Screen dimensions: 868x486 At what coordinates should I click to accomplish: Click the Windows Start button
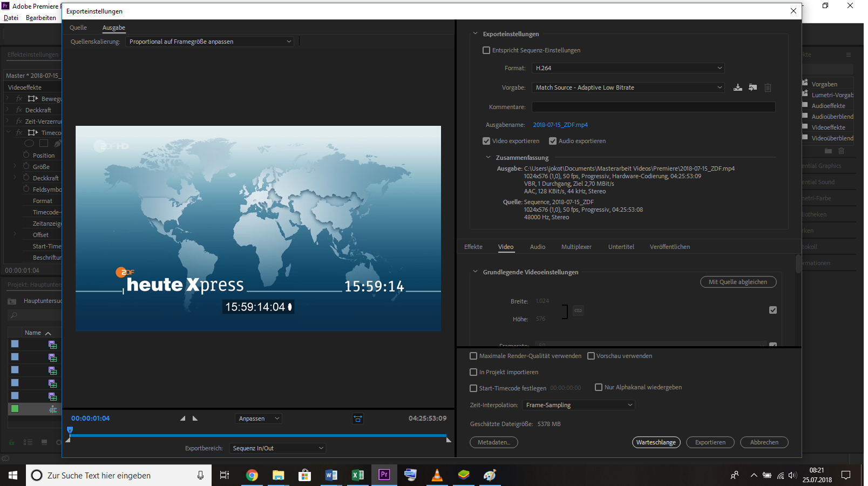[13, 475]
